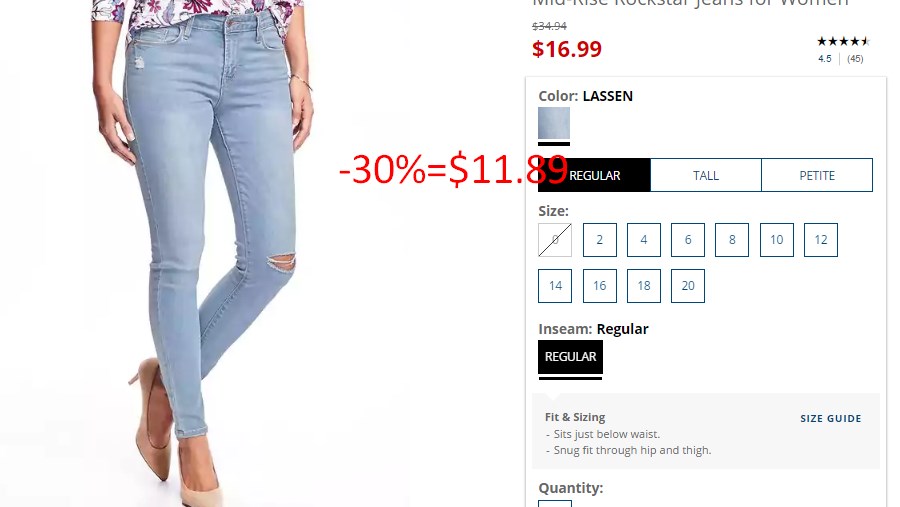The width and height of the screenshot is (900, 507).
Task: Choose the REGULAR fit tab
Action: (594, 175)
